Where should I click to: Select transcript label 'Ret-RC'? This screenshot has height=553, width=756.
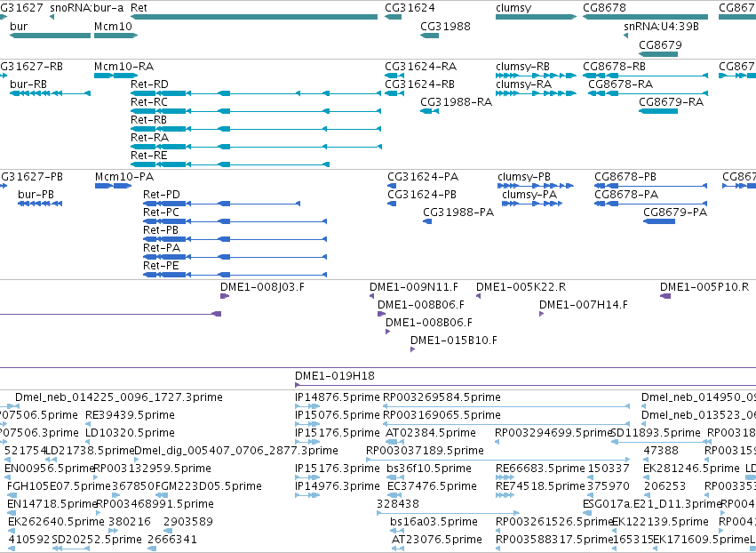(149, 102)
